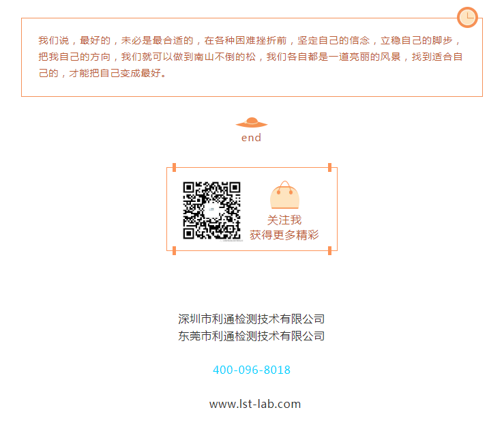Click the small logo in QR code center
This screenshot has height=440, width=504.
211,209
